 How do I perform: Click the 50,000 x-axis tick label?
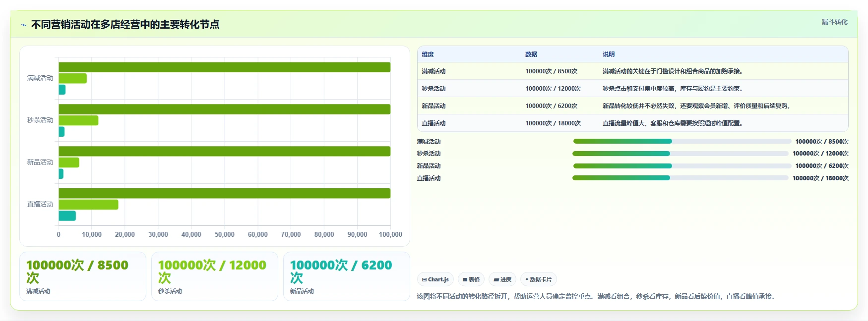tap(224, 235)
